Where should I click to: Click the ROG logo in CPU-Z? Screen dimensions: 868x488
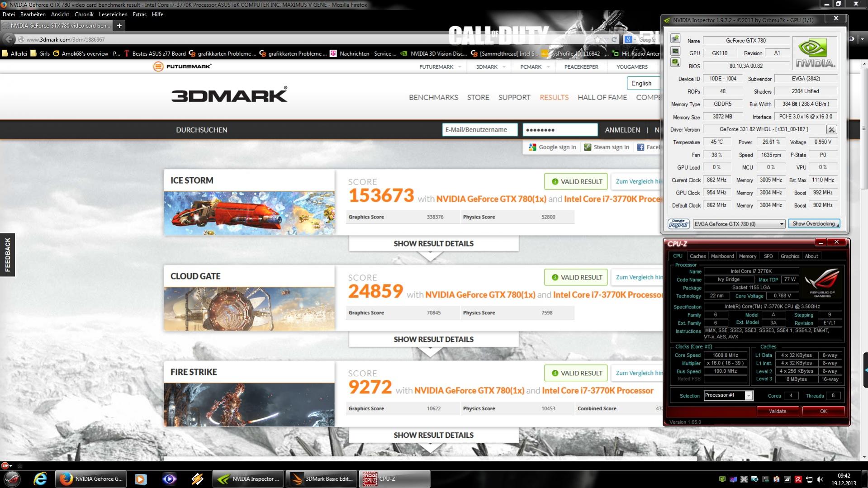tap(823, 282)
